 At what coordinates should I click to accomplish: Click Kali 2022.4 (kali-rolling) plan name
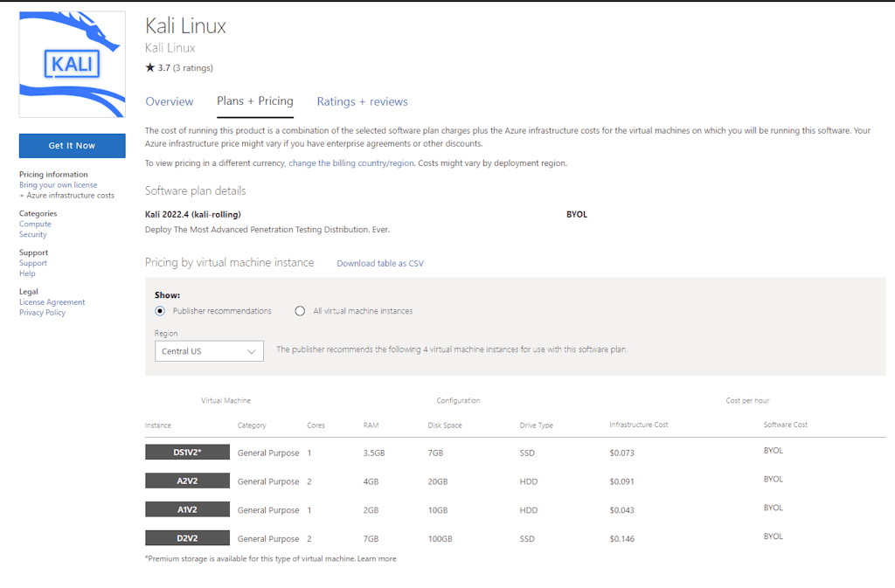coord(193,214)
